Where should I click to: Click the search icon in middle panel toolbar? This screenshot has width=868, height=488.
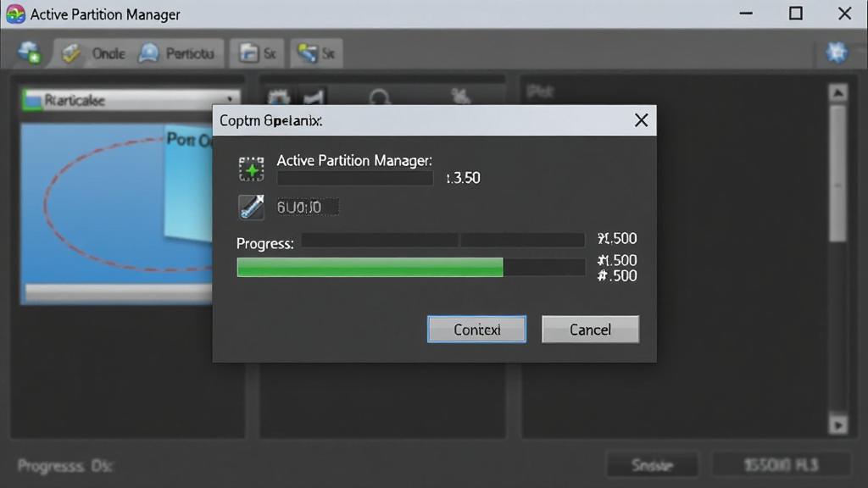(x=379, y=98)
